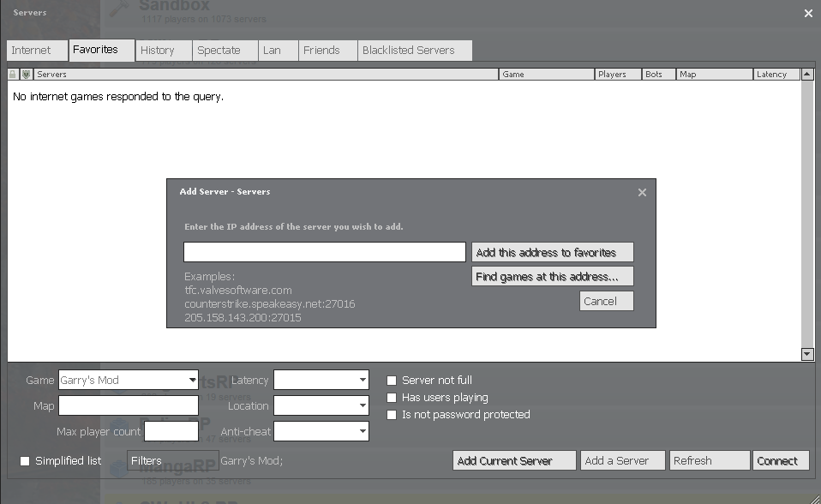The height and width of the screenshot is (504, 821).
Task: Switch to the Internet tab
Action: click(37, 51)
